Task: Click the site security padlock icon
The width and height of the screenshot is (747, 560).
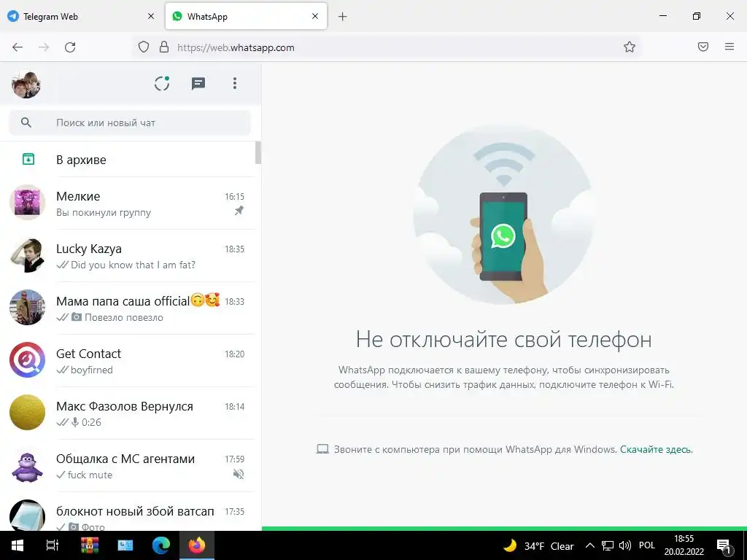Action: pyautogui.click(x=164, y=47)
